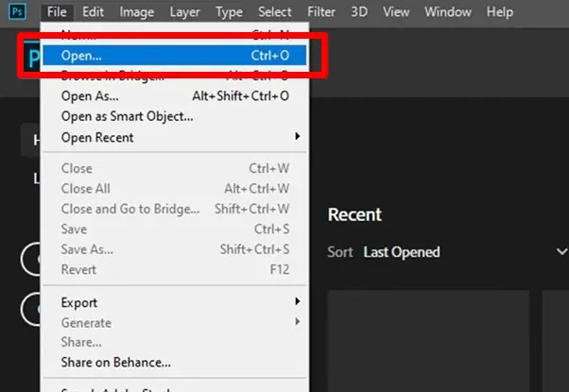Open the Help menu
Screen dimensions: 569x392
(x=500, y=12)
